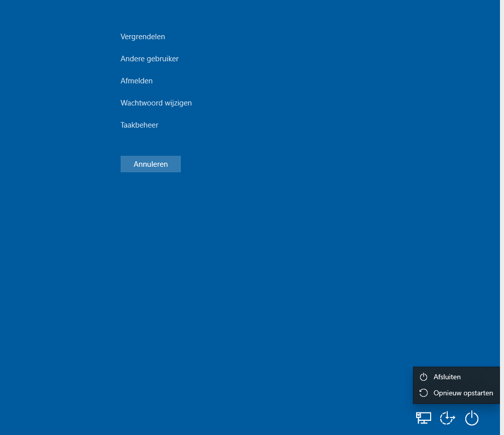Open the Ease of Access icon
The height and width of the screenshot is (435, 504).
pos(447,418)
